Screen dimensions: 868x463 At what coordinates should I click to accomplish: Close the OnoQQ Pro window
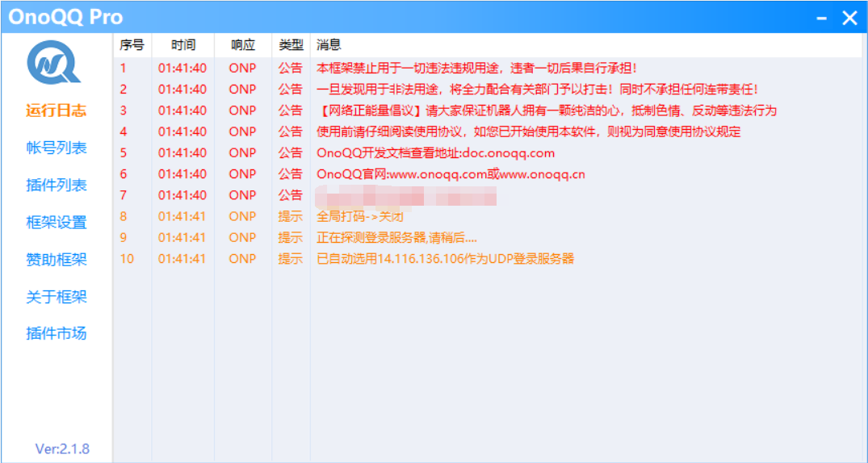849,19
